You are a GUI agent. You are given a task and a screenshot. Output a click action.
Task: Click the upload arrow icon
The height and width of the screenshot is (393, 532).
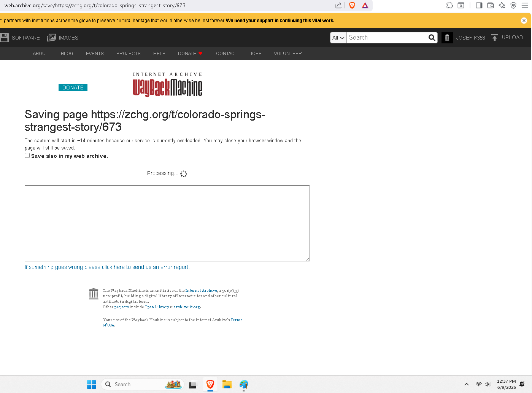pos(494,38)
